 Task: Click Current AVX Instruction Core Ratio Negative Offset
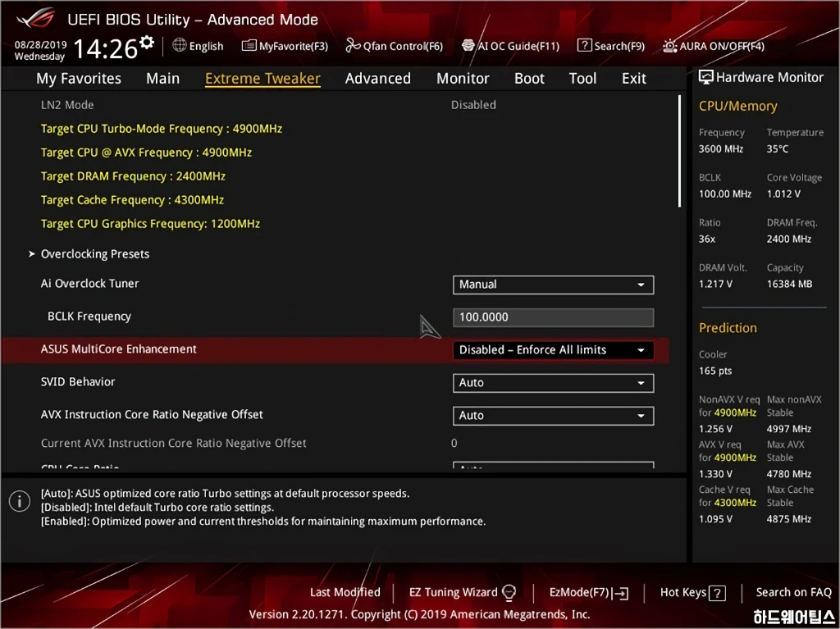(174, 444)
